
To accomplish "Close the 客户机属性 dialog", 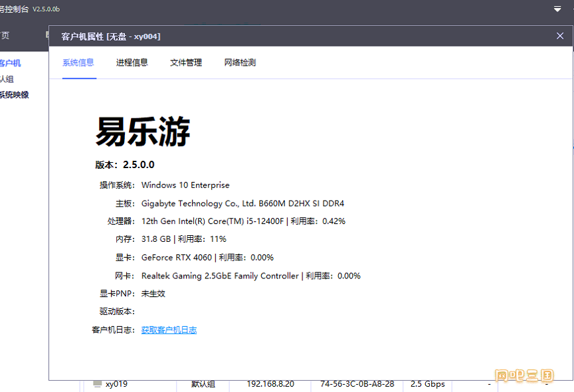I will coord(560,36).
